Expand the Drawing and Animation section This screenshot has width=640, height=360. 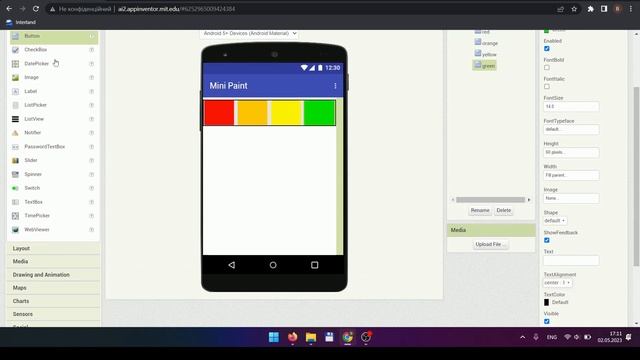coord(53,275)
